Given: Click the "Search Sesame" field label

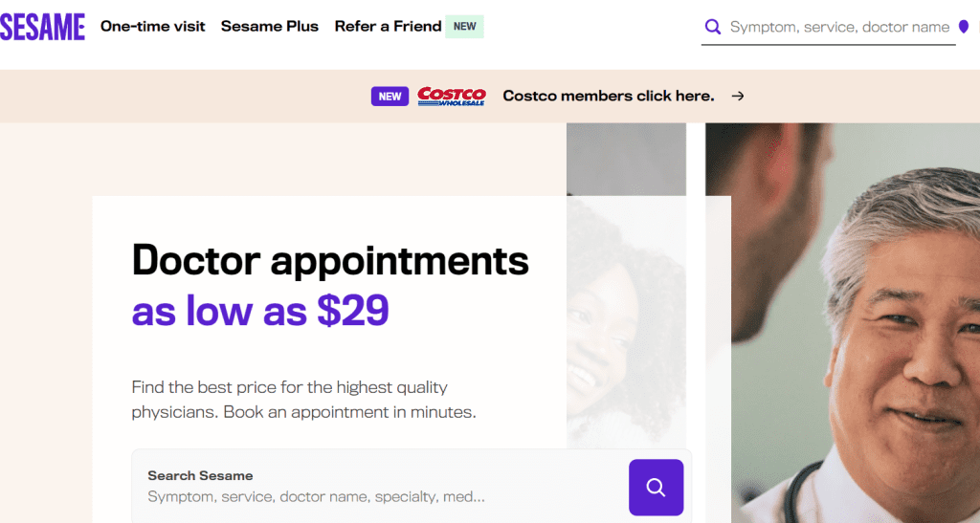Looking at the screenshot, I should tap(200, 475).
